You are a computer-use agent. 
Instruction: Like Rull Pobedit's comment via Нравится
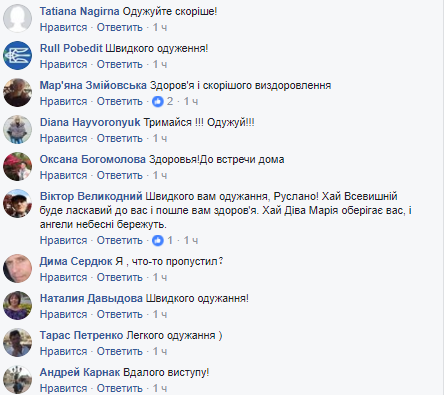pos(63,64)
